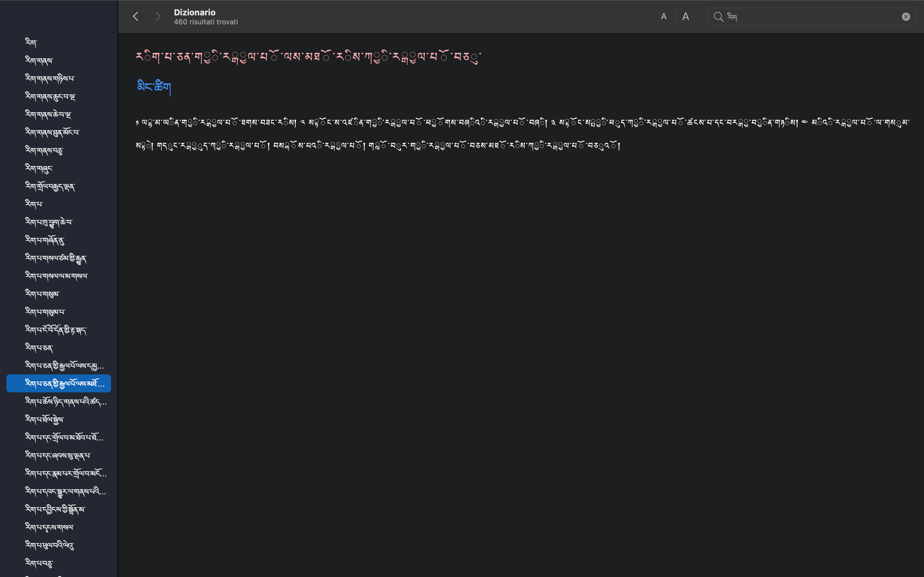Screen dimensions: 924x577
Task: Select entry རིག་གནས་ཆེ་བ་ལྔ་
Action: [x=48, y=114]
